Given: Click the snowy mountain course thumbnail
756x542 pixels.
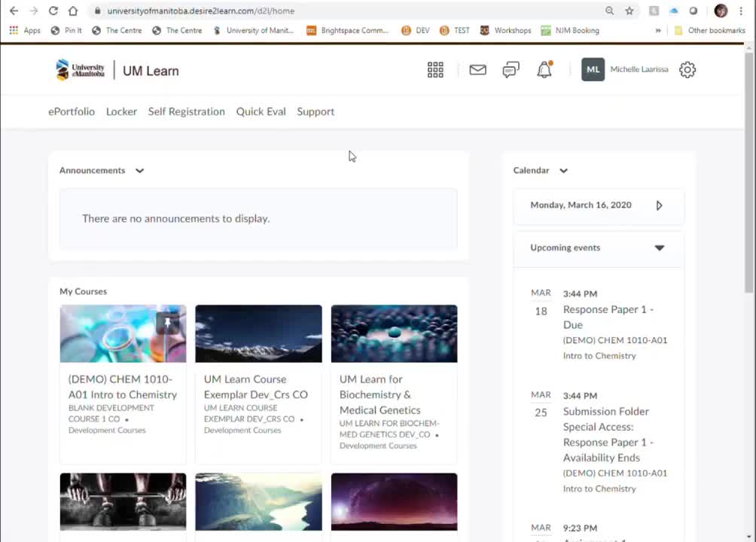Looking at the screenshot, I should point(258,333).
